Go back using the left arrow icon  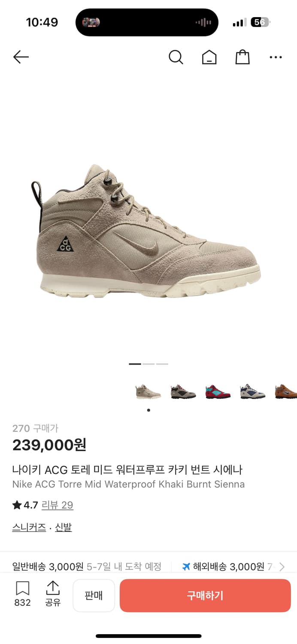[21, 57]
